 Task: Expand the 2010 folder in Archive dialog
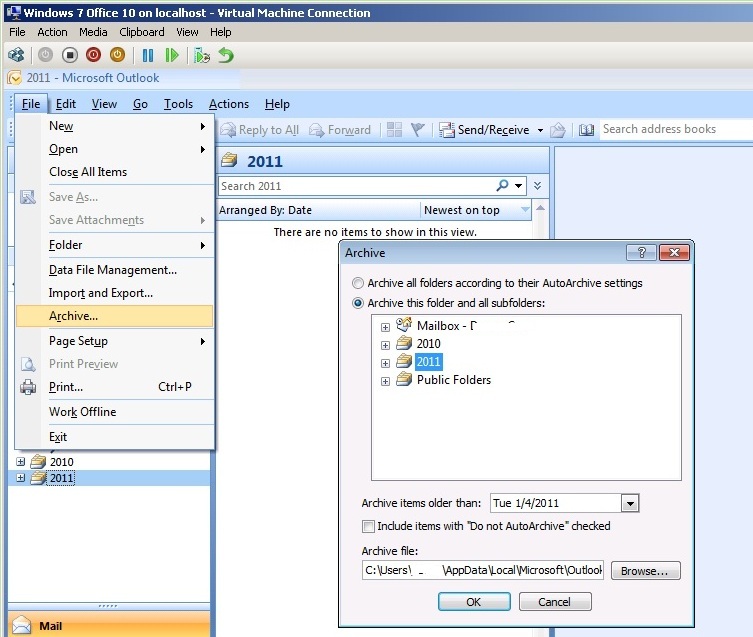point(385,345)
